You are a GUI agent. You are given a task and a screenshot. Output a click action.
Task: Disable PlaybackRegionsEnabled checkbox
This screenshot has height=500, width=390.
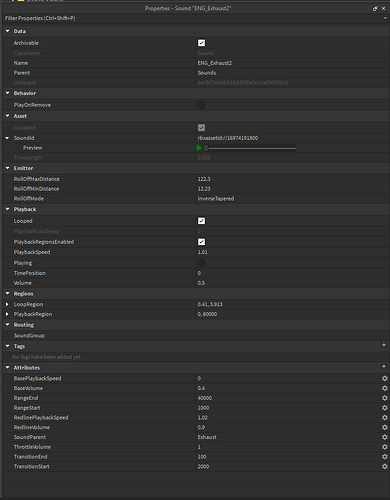click(202, 242)
